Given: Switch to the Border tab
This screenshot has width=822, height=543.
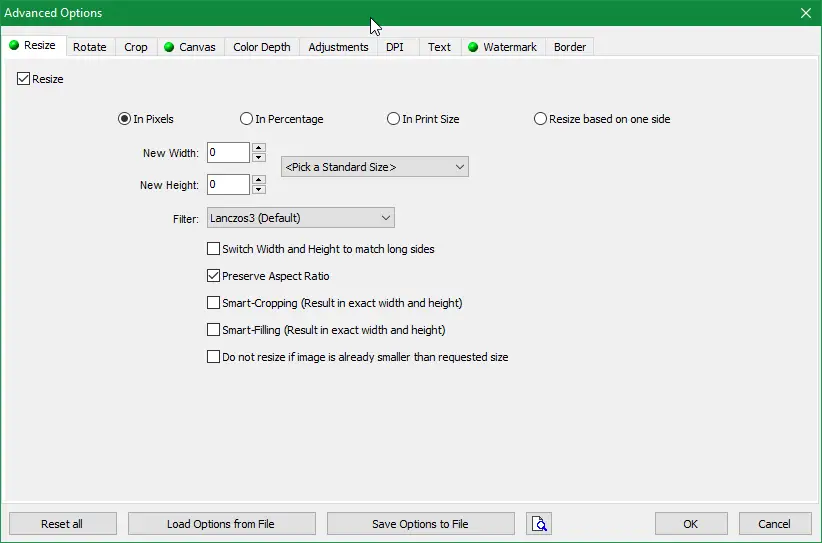Looking at the screenshot, I should [x=570, y=47].
